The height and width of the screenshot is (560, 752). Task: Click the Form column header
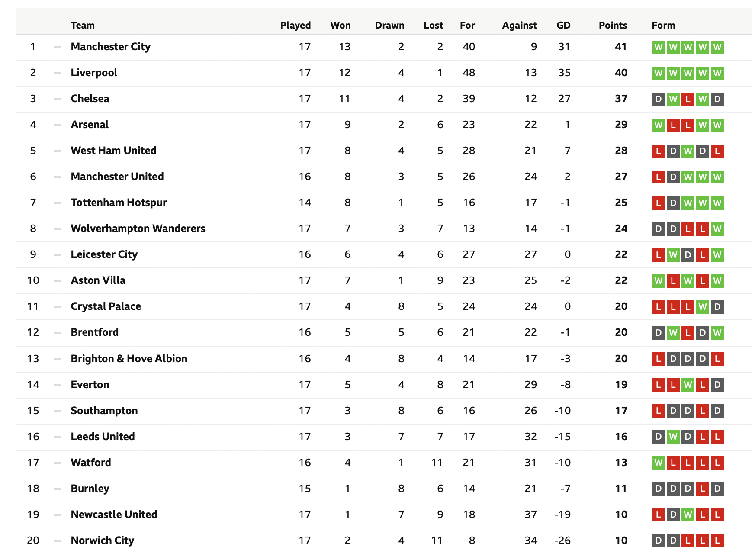[x=663, y=25]
